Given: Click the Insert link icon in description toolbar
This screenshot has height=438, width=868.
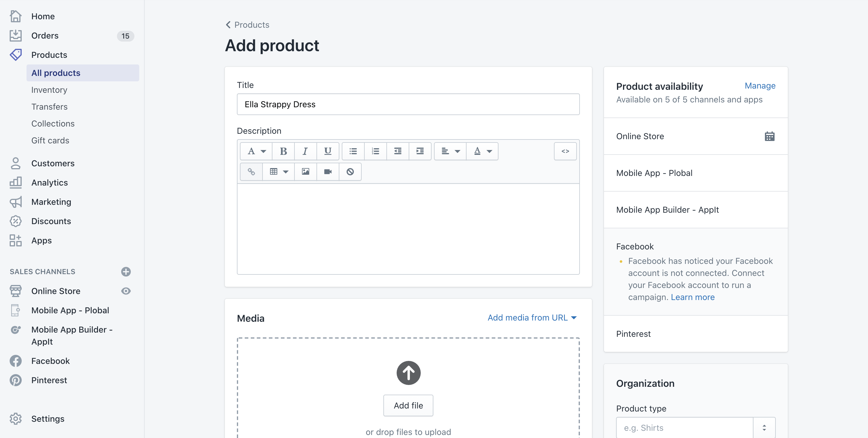Looking at the screenshot, I should pos(252,171).
